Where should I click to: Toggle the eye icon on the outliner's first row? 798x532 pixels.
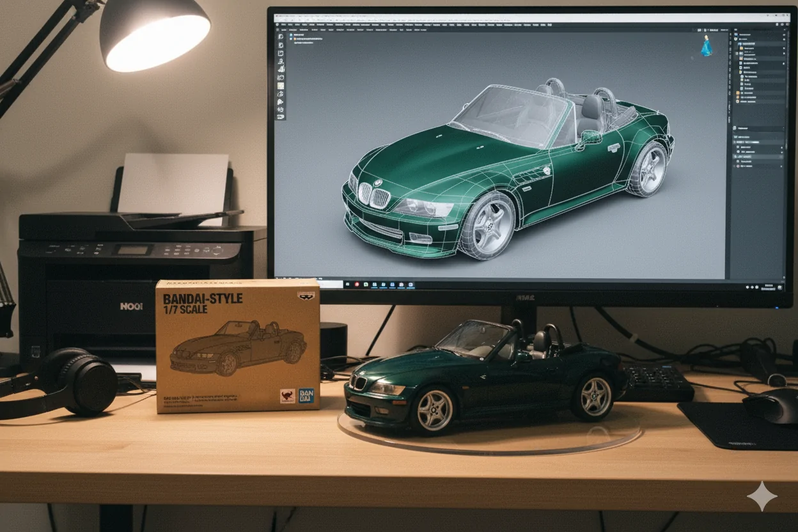(784, 35)
